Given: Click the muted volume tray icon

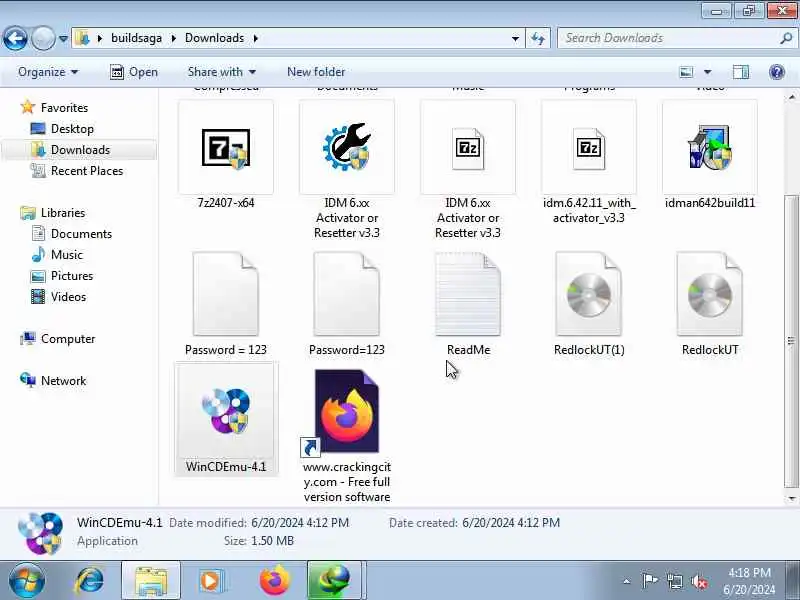Looking at the screenshot, I should pyautogui.click(x=699, y=581).
